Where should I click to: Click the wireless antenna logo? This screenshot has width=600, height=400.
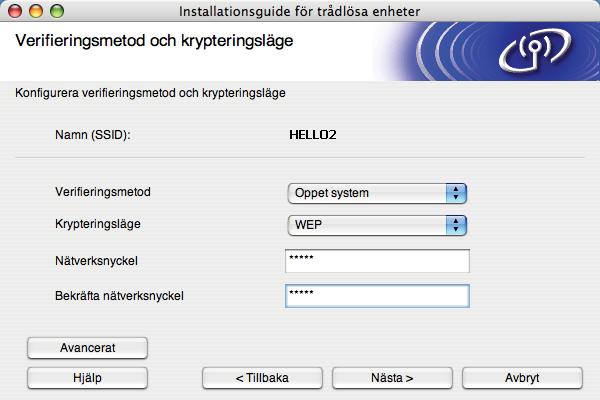[535, 51]
